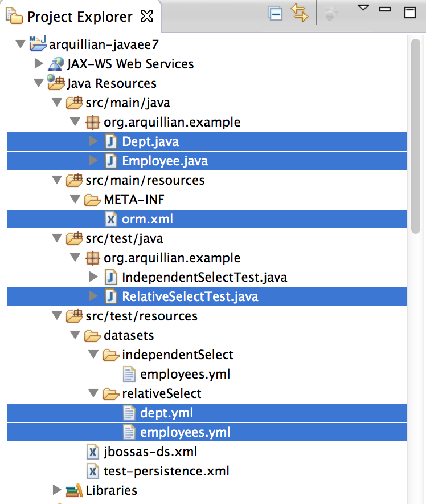The image size is (426, 504).
Task: Click the datasets folder icon
Action: coord(92,336)
